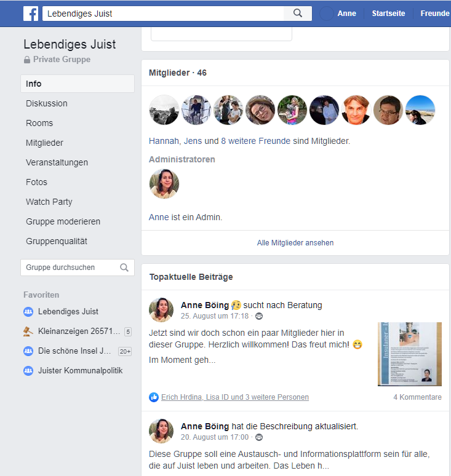451x476 pixels.
Task: Open Kleinanzeigen 26571 gavel icon shortcut
Action: point(28,331)
